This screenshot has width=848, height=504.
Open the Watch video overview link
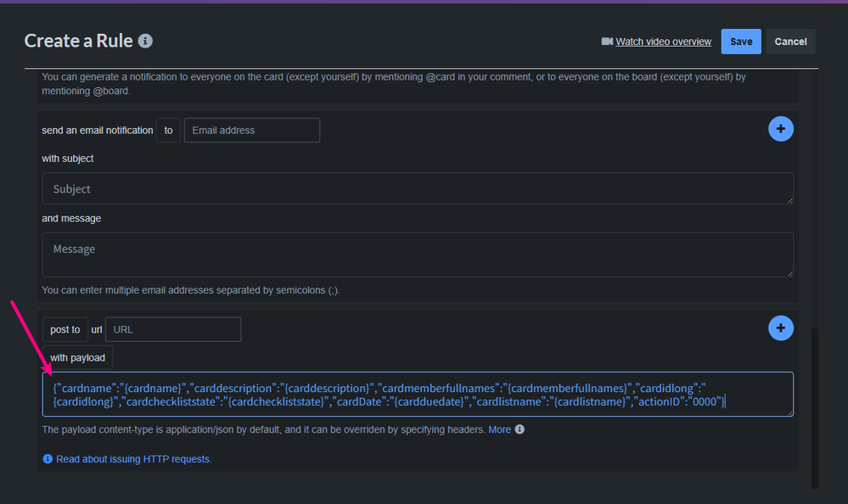click(663, 42)
